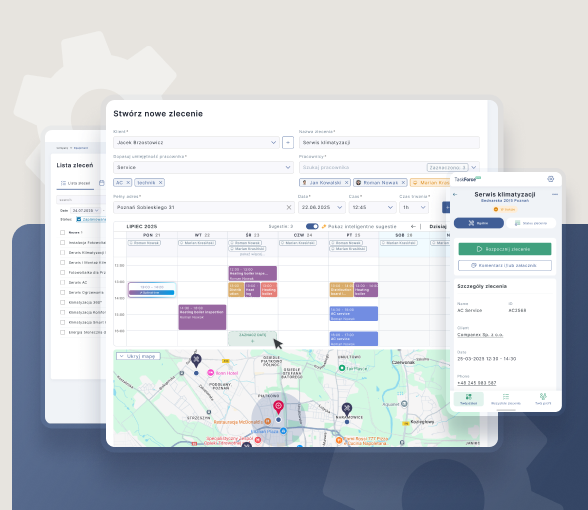Open Wednesday 12:00 Heating boiler event

point(252,273)
